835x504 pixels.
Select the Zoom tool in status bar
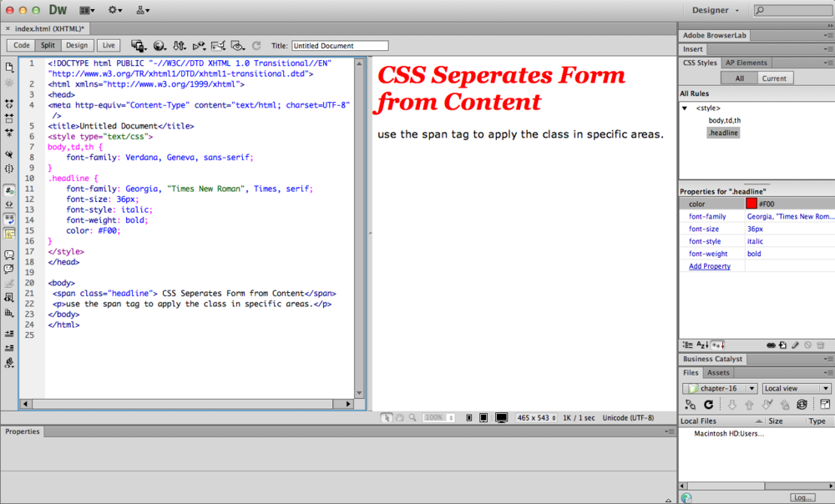[410, 418]
